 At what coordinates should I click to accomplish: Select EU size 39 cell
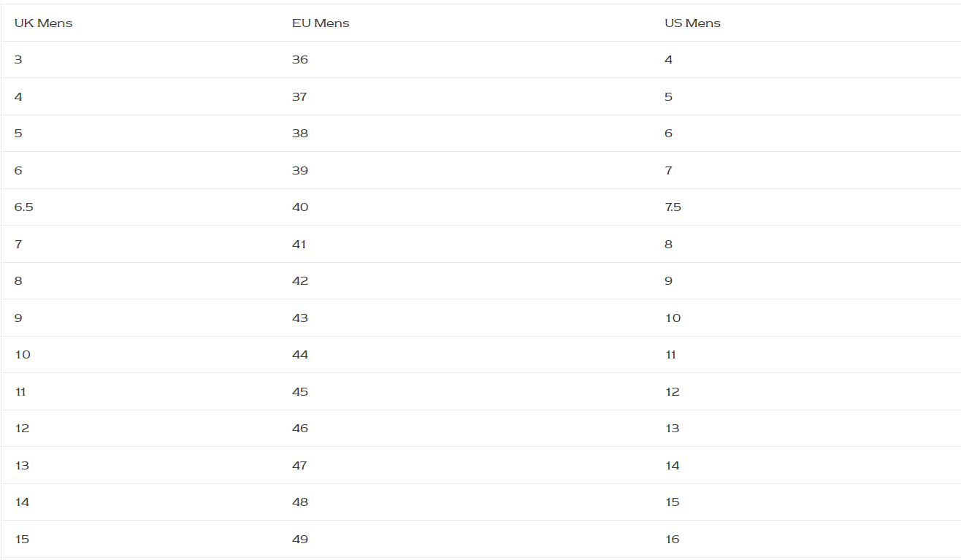300,171
